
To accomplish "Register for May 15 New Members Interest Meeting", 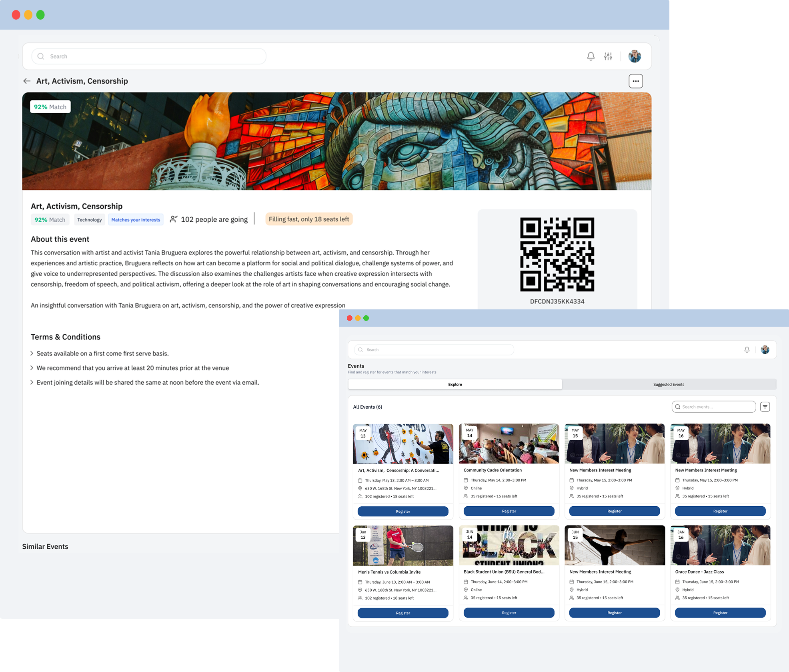I will pyautogui.click(x=615, y=511).
